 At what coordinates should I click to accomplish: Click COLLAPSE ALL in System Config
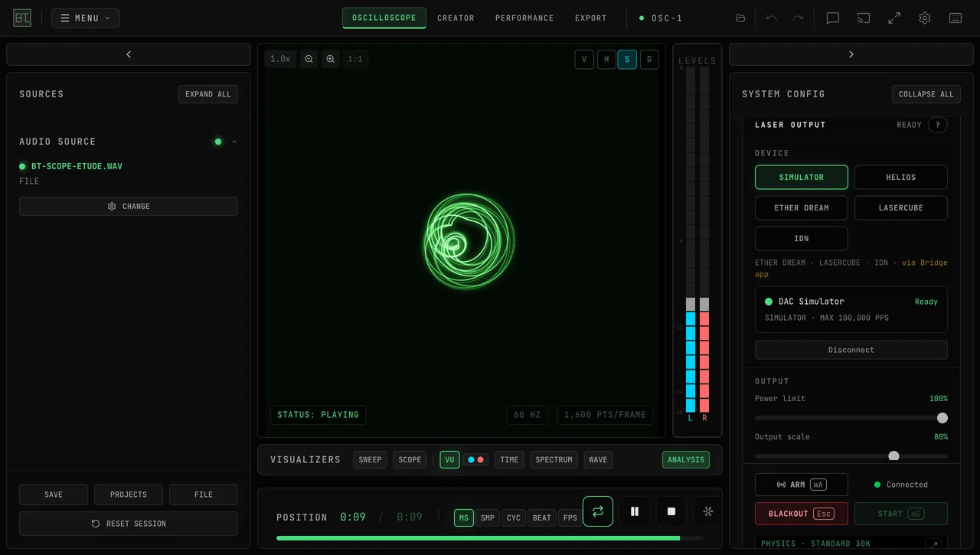(x=926, y=94)
